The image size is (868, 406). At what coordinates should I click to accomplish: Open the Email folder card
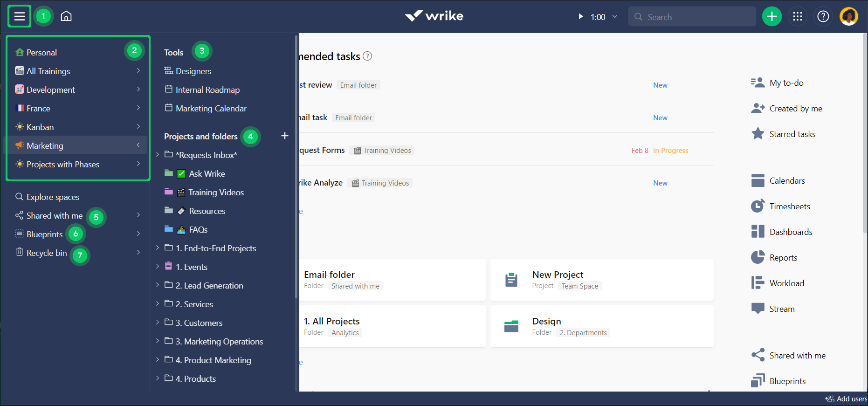(392, 280)
